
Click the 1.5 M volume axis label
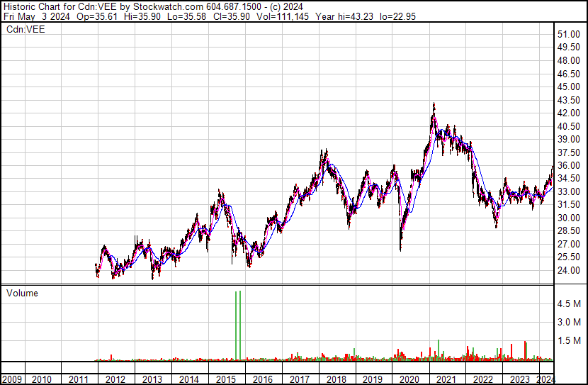pos(569,340)
